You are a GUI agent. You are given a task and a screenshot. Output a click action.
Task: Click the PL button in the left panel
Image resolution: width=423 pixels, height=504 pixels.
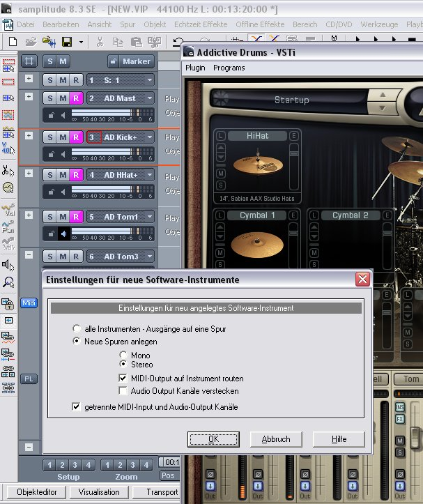(x=29, y=379)
